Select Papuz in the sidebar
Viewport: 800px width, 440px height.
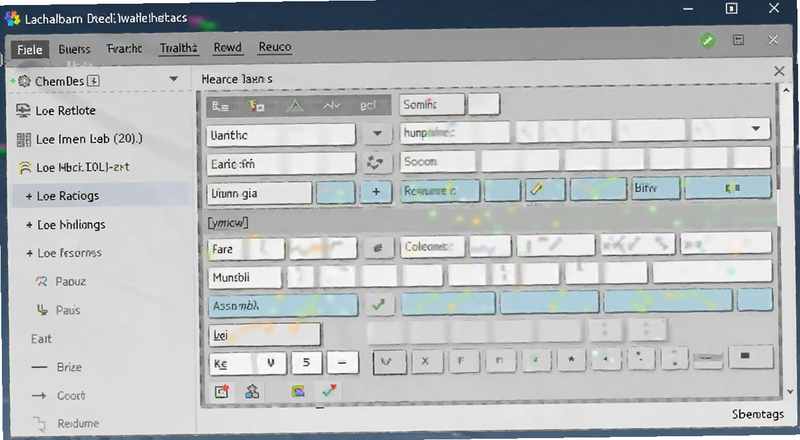(70, 281)
